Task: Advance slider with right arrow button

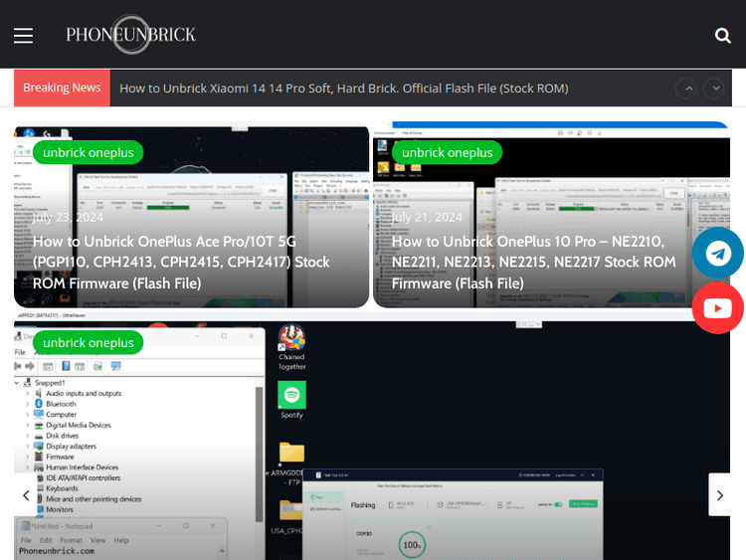Action: click(721, 495)
